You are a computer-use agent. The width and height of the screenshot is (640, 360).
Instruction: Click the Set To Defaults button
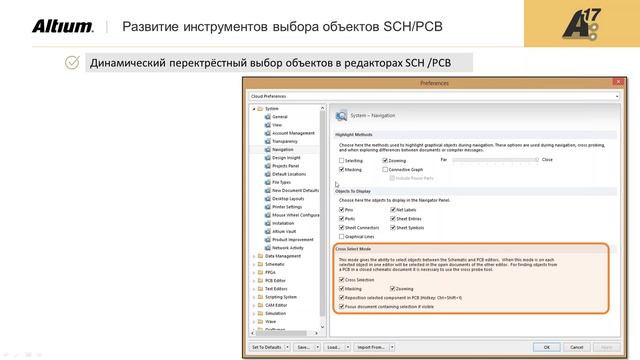(267, 347)
